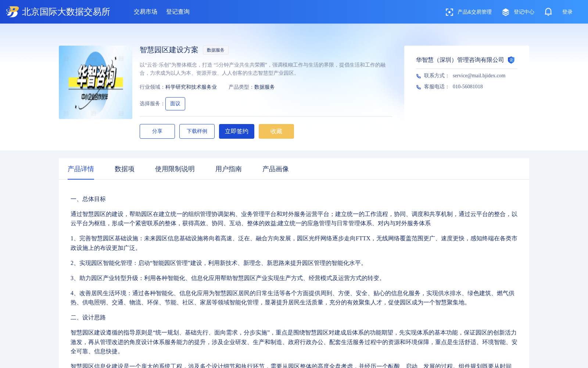Click the industry value 科学研究和技术服务业
588x368 pixels.
pyautogui.click(x=191, y=87)
